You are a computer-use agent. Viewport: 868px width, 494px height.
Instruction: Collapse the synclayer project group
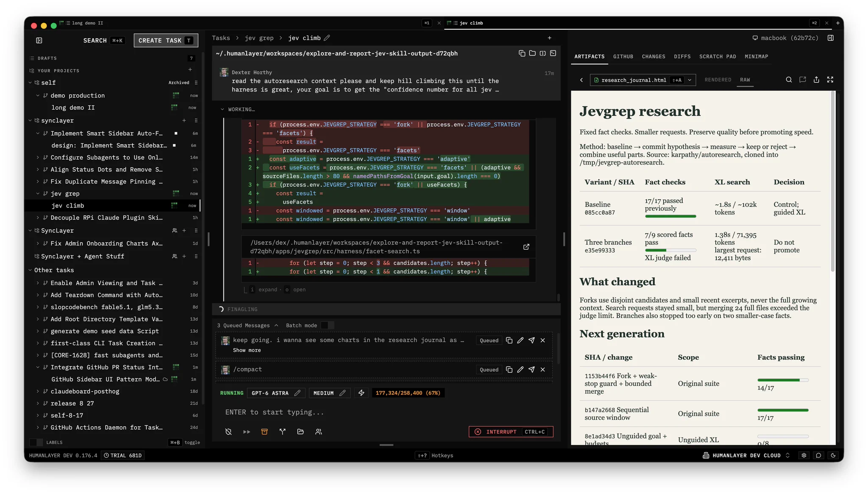[30, 120]
